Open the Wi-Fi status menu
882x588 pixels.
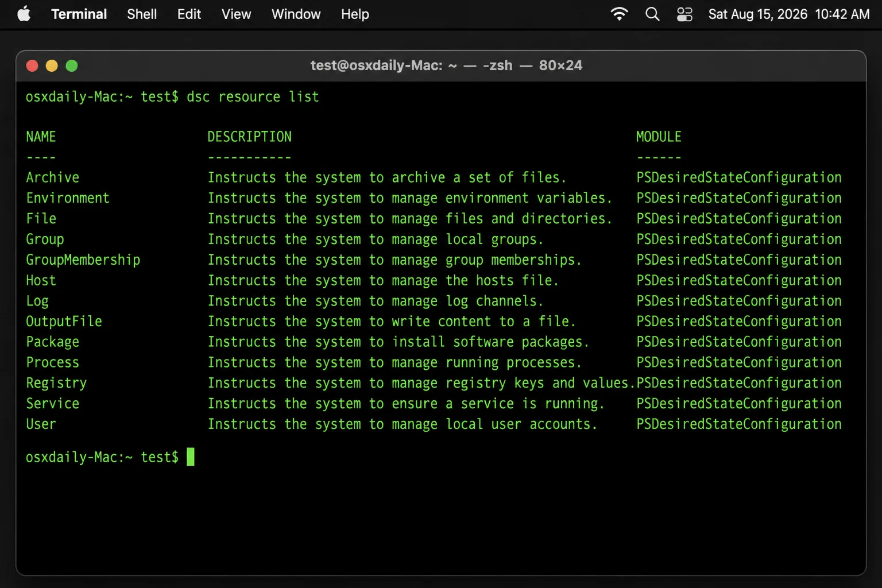tap(619, 14)
